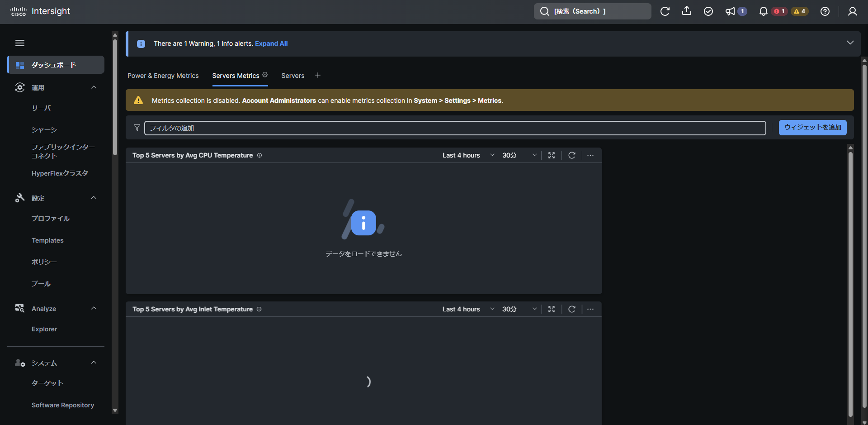Open the user profile icon
This screenshot has width=868, height=425.
pos(852,11)
